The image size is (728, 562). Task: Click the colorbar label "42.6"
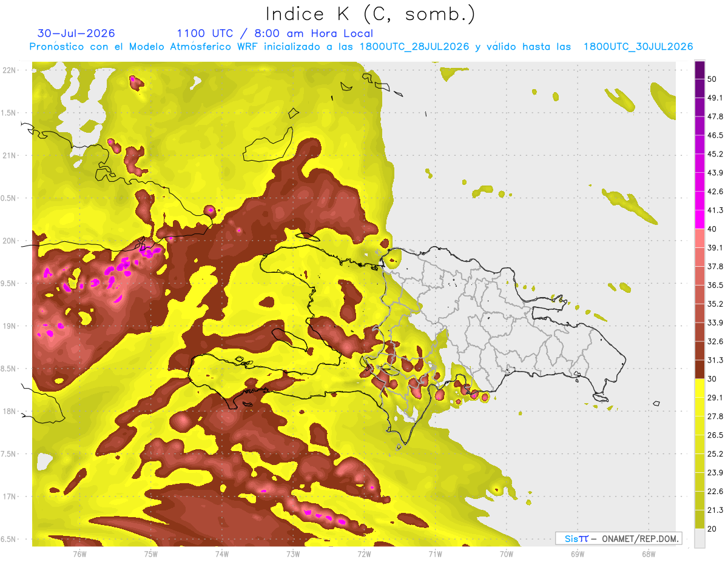pyautogui.click(x=715, y=192)
